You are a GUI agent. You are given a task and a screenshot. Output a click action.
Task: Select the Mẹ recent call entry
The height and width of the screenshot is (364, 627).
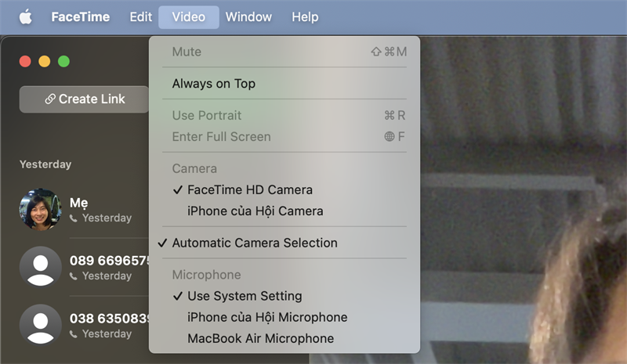84,209
